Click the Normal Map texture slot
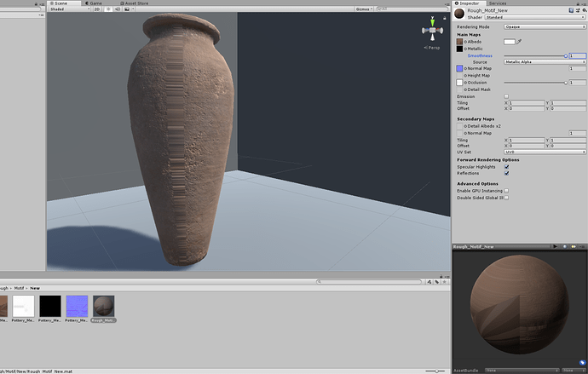 pos(459,68)
